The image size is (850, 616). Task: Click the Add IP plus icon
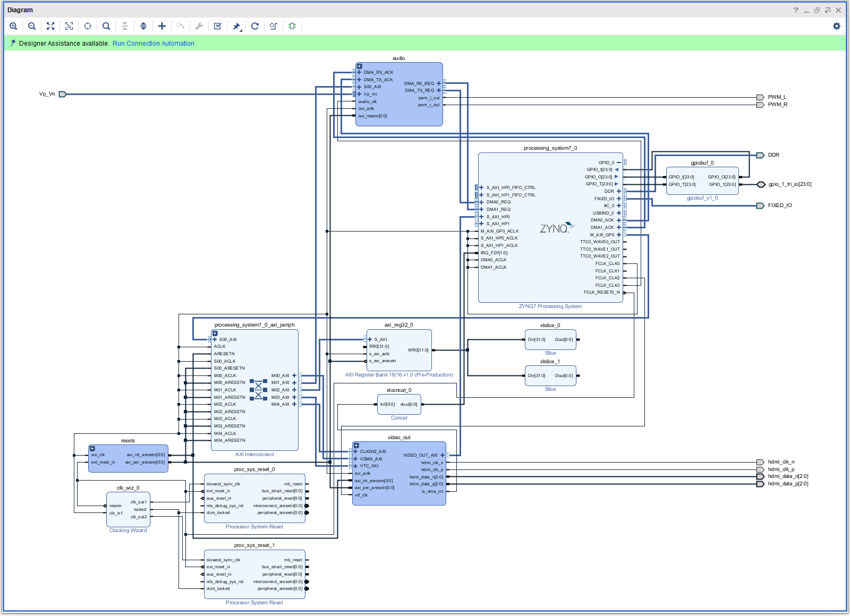162,26
